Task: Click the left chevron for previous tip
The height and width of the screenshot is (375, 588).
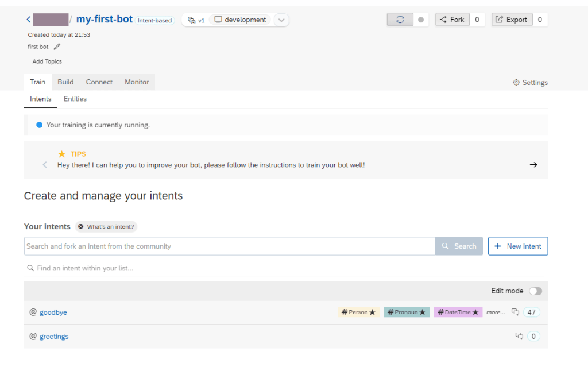Action: click(x=45, y=165)
